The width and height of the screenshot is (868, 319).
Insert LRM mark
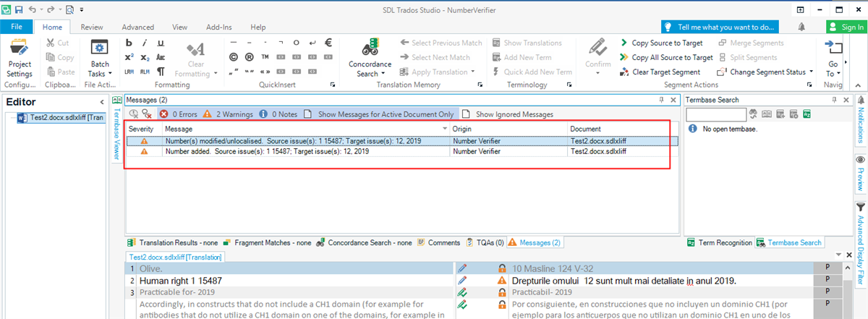tap(129, 72)
